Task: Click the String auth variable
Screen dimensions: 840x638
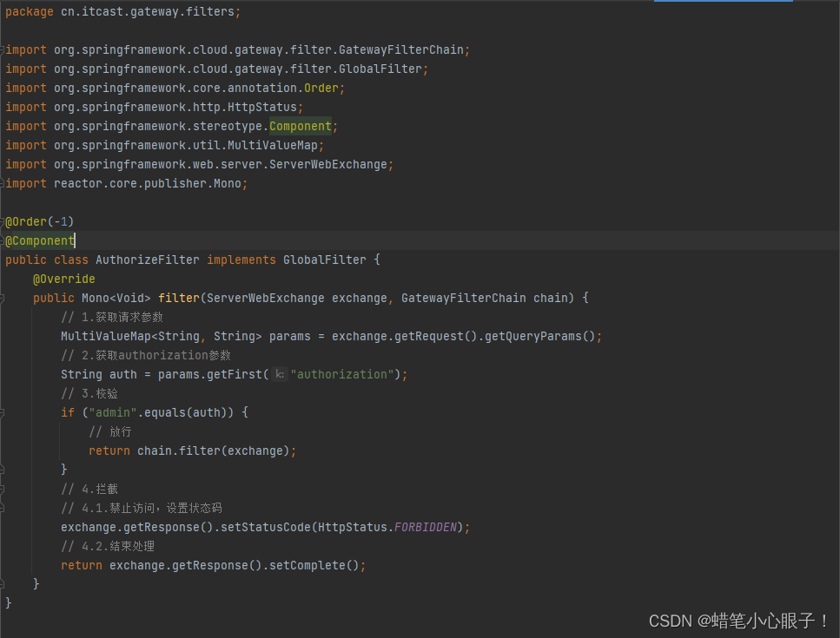Action: 98,375
